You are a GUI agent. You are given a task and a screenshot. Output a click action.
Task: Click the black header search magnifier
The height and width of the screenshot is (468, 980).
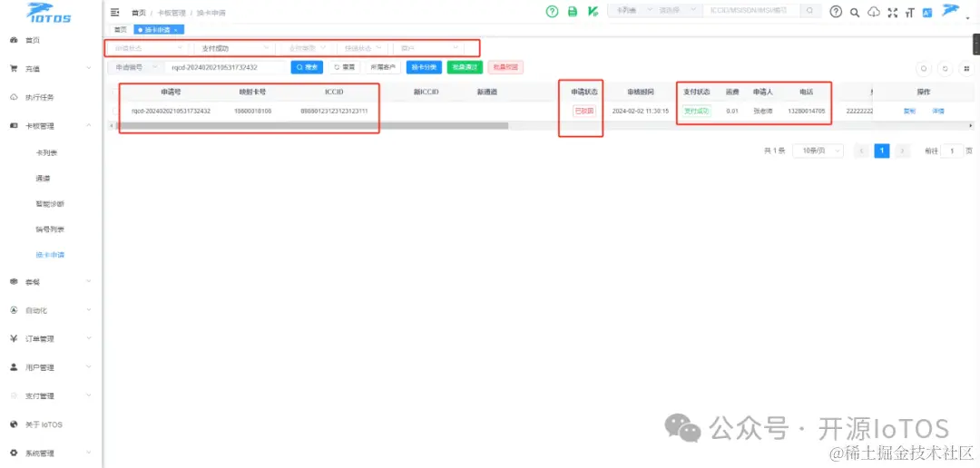(x=855, y=12)
